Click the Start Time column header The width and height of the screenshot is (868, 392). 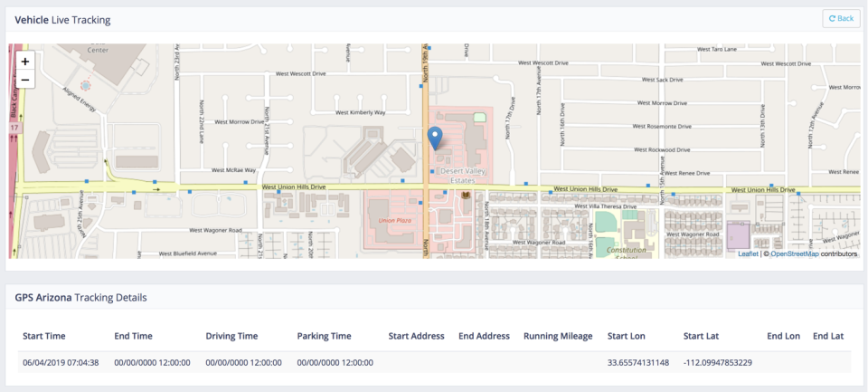[44, 336]
